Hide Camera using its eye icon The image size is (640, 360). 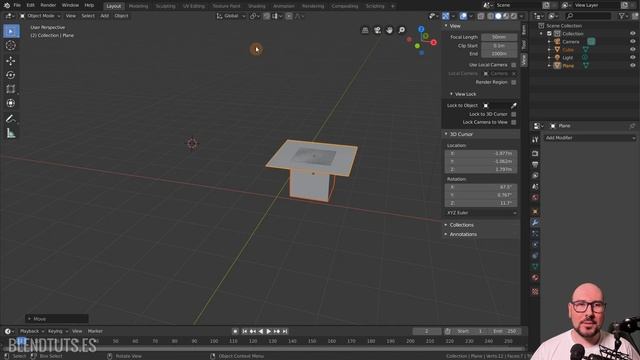point(632,42)
